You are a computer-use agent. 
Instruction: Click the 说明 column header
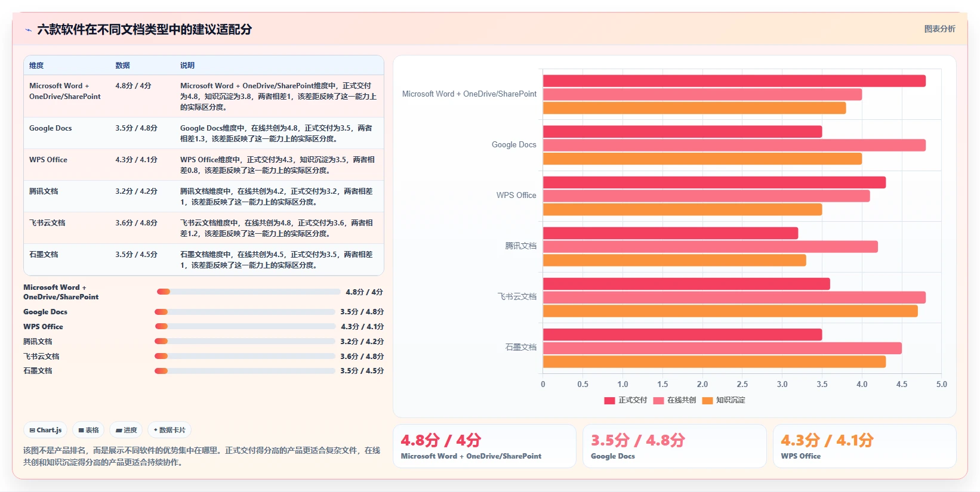pyautogui.click(x=187, y=66)
